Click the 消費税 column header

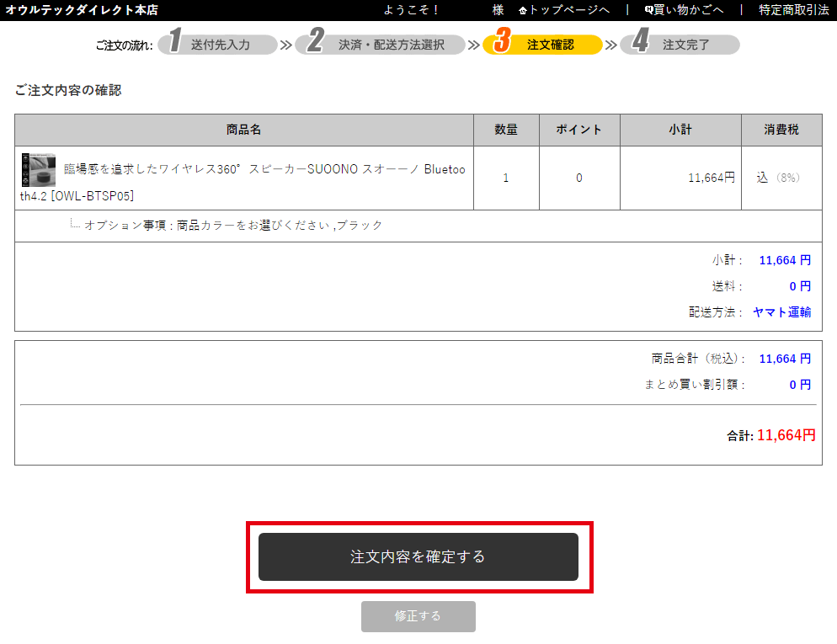[781, 130]
